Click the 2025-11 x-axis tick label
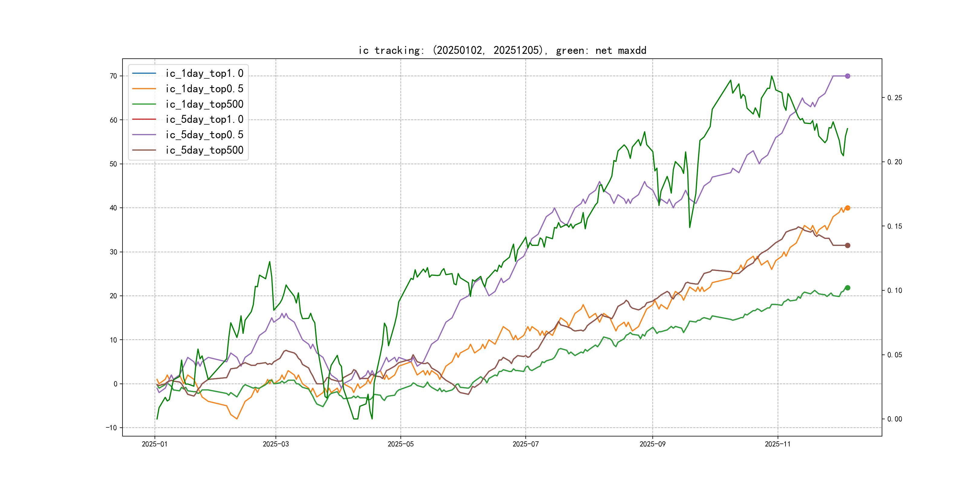The height and width of the screenshot is (490, 980). pos(778,444)
